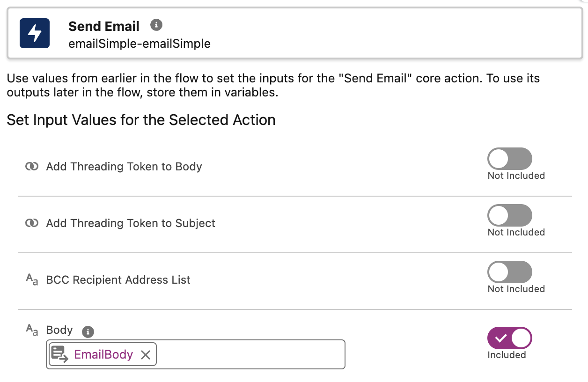Click the text type icon beside Body
Viewport: 588px width, 382px height.
coord(31,331)
